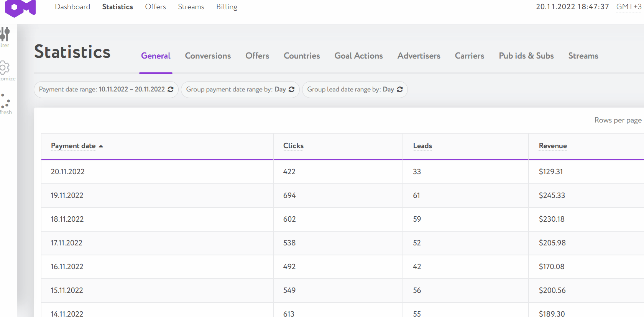Go to Dashboard in top navigation
Image resolution: width=644 pixels, height=317 pixels.
tap(72, 7)
